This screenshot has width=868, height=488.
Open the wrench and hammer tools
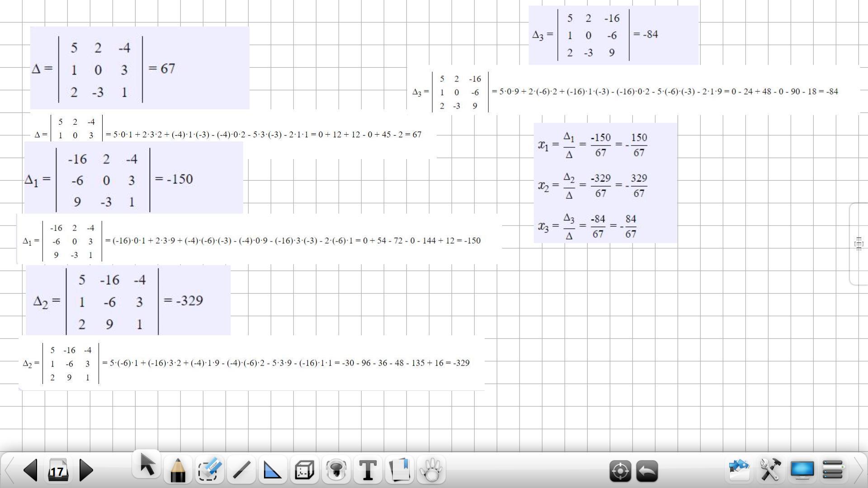770,470
